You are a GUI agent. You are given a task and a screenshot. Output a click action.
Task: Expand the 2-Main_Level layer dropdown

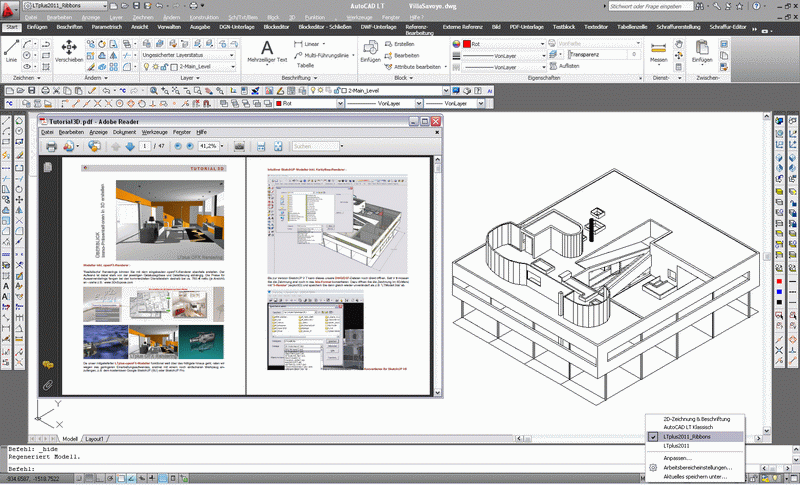202,67
